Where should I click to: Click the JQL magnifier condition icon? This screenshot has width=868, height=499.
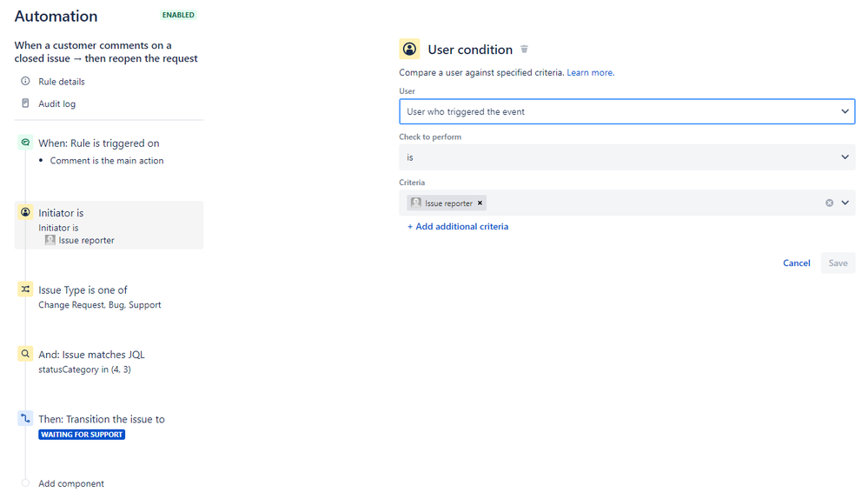pyautogui.click(x=25, y=353)
